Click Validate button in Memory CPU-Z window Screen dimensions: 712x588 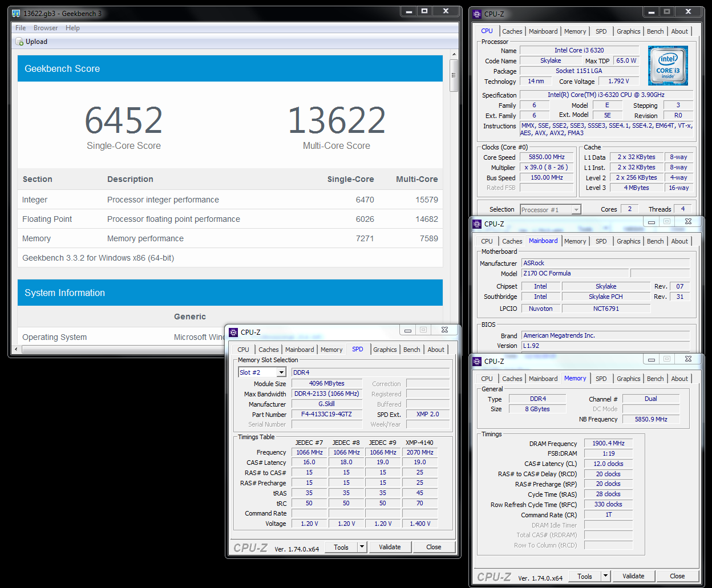(x=633, y=576)
